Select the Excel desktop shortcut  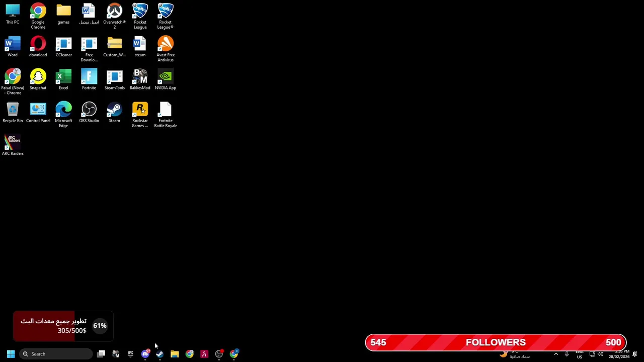point(63,79)
